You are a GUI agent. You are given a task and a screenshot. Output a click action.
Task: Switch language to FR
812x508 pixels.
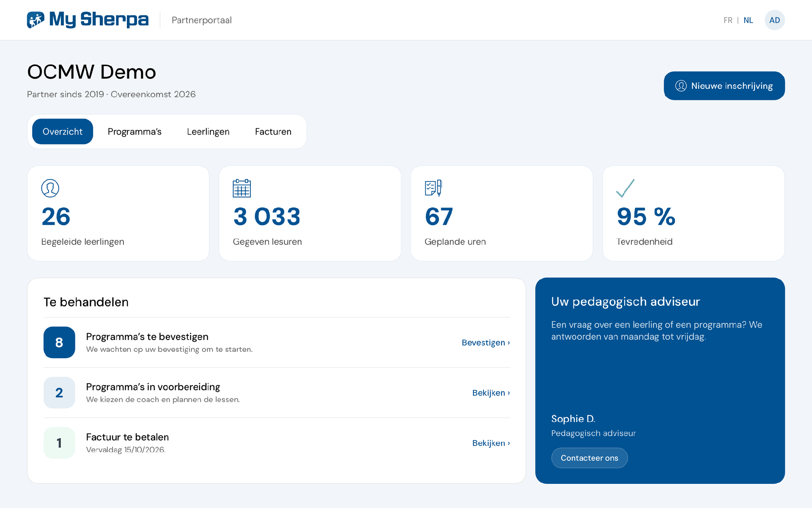pyautogui.click(x=728, y=20)
